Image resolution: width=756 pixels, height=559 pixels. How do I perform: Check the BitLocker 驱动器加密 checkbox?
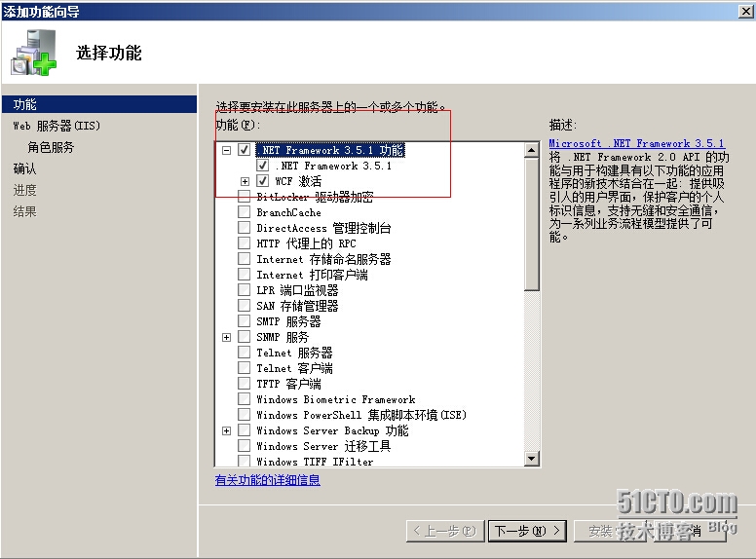tap(244, 196)
